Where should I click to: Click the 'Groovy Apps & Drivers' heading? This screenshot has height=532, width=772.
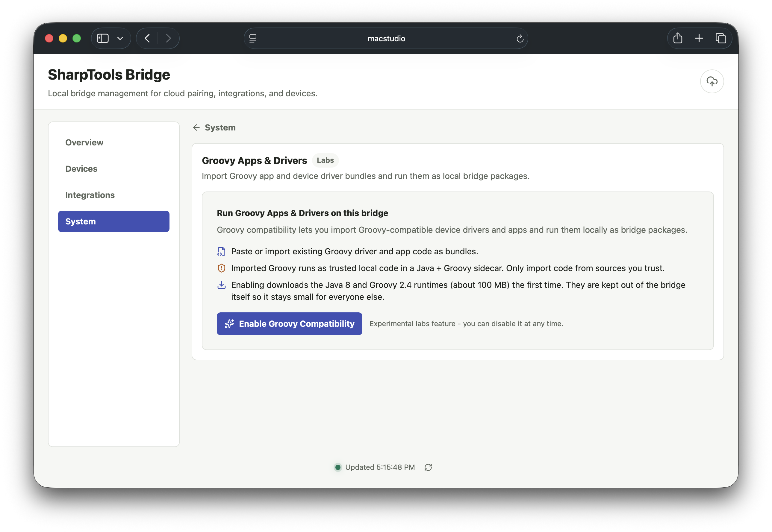pyautogui.click(x=254, y=160)
